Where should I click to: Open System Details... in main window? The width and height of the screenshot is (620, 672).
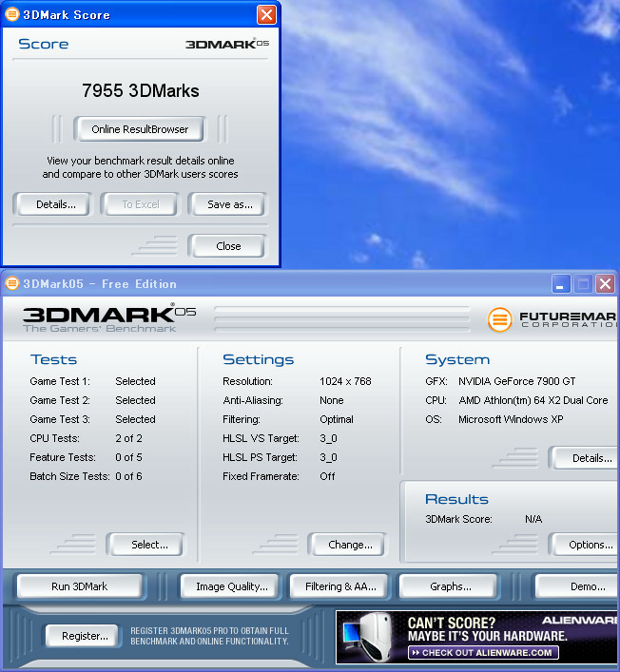coord(586,458)
